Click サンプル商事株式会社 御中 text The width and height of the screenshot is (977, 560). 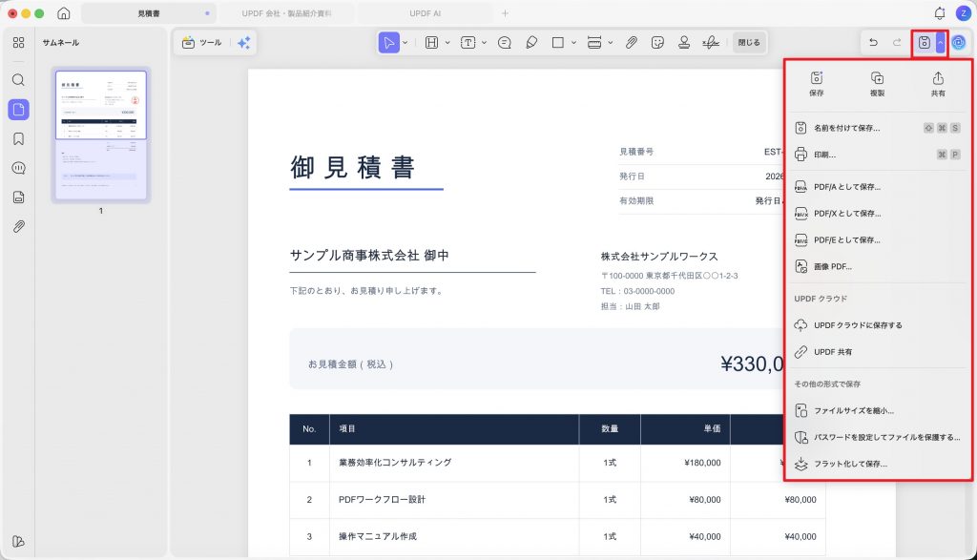369,256
